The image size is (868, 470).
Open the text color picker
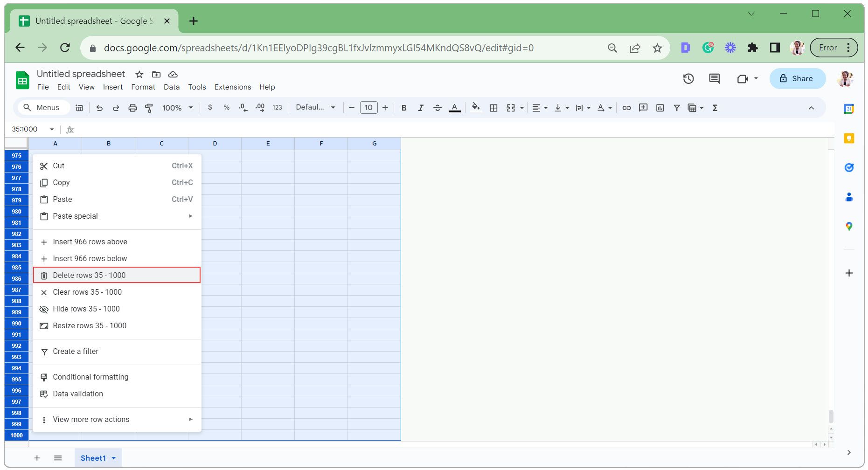(454, 108)
